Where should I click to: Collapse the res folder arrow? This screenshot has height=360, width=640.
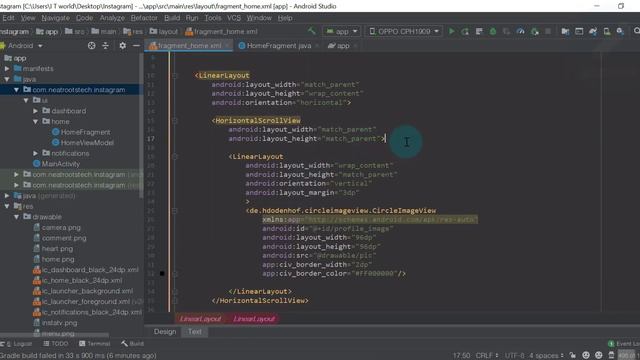click(x=7, y=207)
